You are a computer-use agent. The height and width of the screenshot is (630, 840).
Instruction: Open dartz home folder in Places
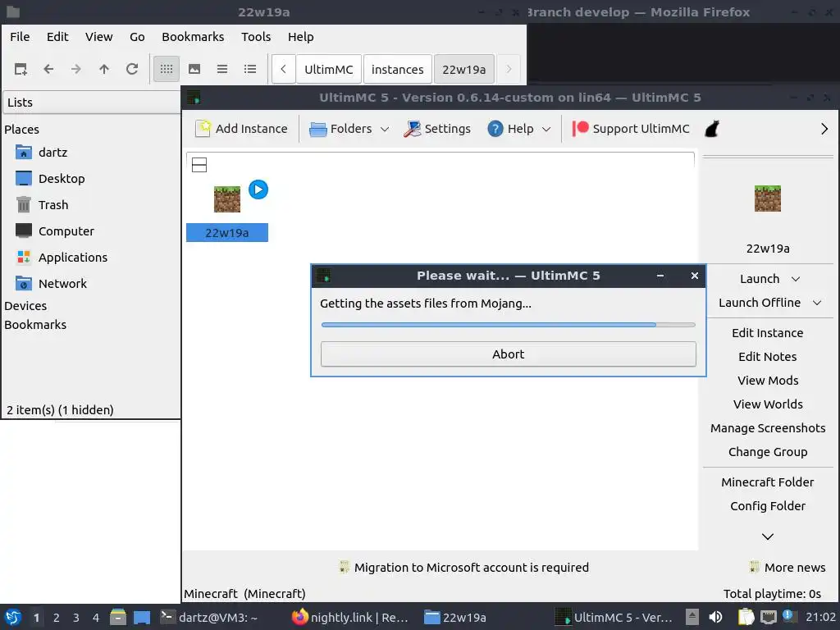42,152
